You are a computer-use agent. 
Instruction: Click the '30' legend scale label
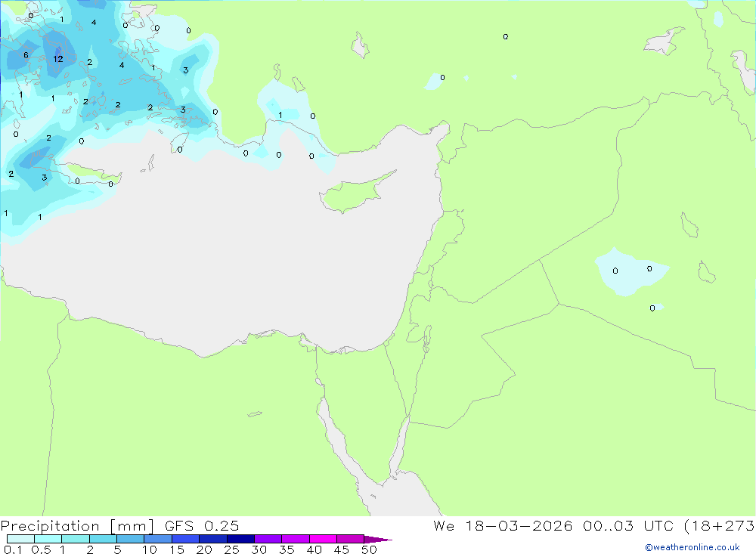259,549
